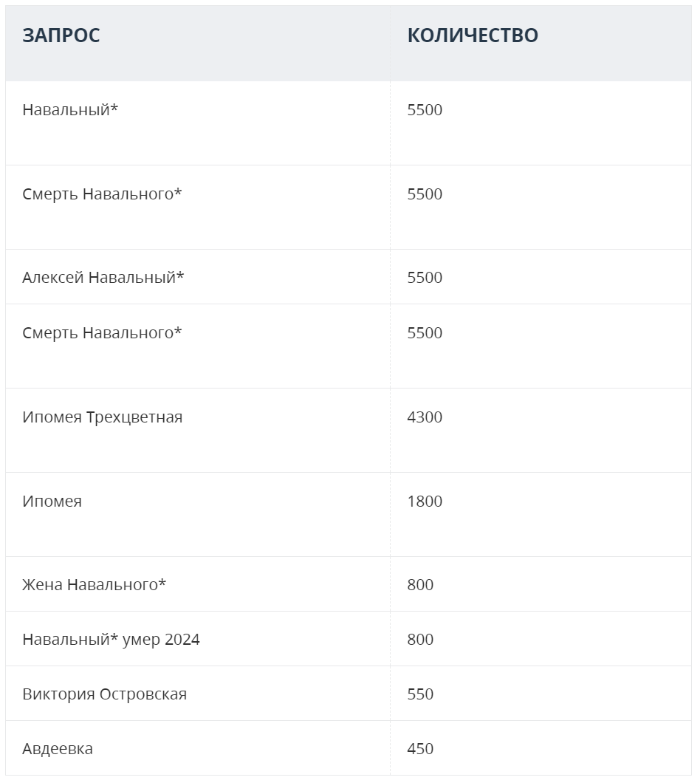Select the Алексей Навальный* query cell
The height and width of the screenshot is (780, 700).
coord(103,278)
